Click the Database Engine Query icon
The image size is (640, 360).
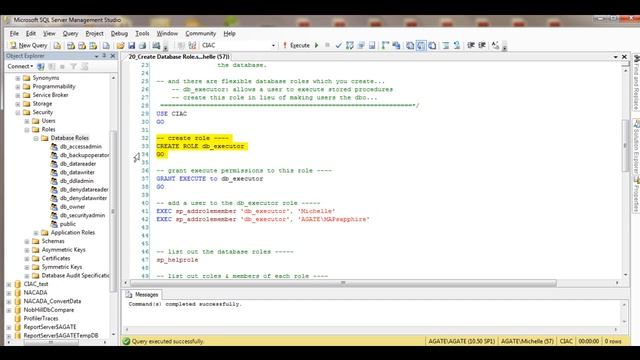pyautogui.click(x=58, y=45)
